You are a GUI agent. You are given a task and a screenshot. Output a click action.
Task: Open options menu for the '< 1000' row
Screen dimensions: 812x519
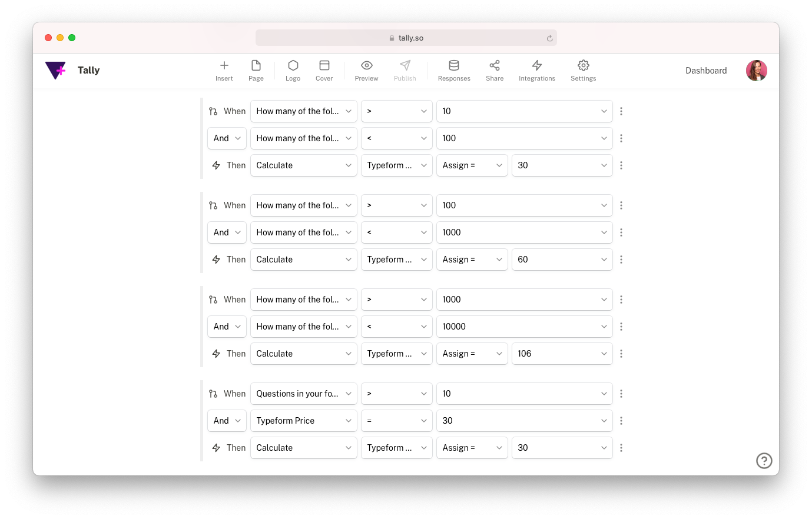click(621, 232)
